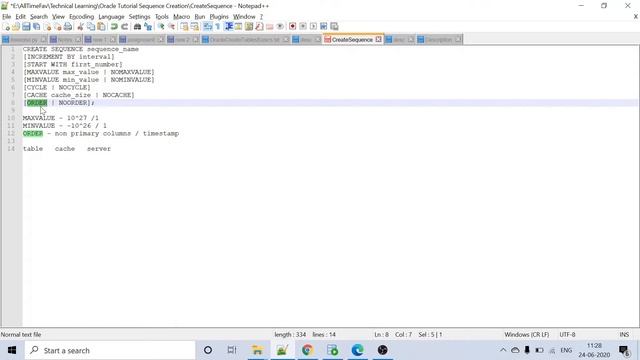Image resolution: width=640 pixels, height=360 pixels.
Task: Zoom in using the magnifier plus icon
Action: tap(161, 27)
